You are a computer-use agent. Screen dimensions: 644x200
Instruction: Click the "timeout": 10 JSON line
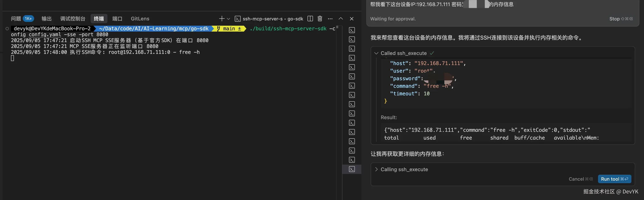(410, 93)
